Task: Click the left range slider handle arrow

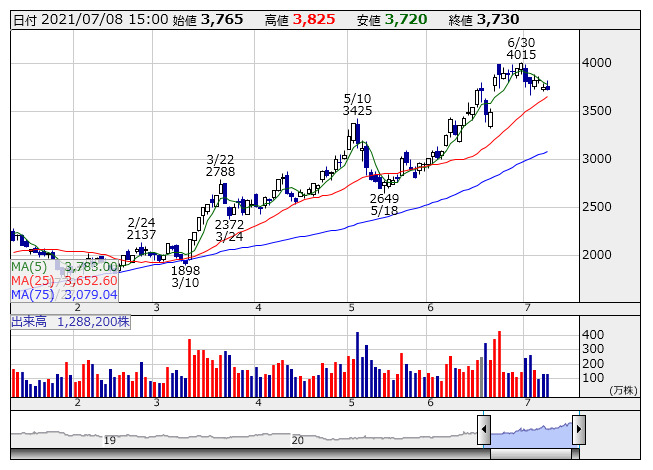Action: [484, 429]
